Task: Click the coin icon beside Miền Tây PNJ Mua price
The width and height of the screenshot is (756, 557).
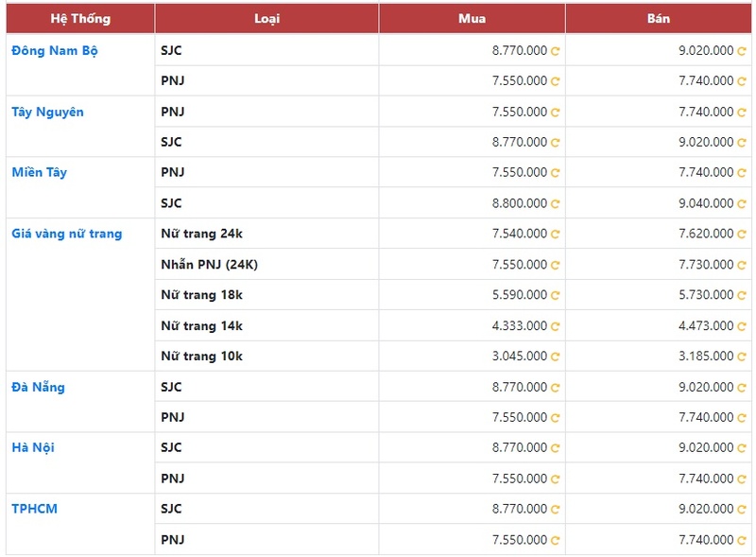Action: tap(555, 173)
